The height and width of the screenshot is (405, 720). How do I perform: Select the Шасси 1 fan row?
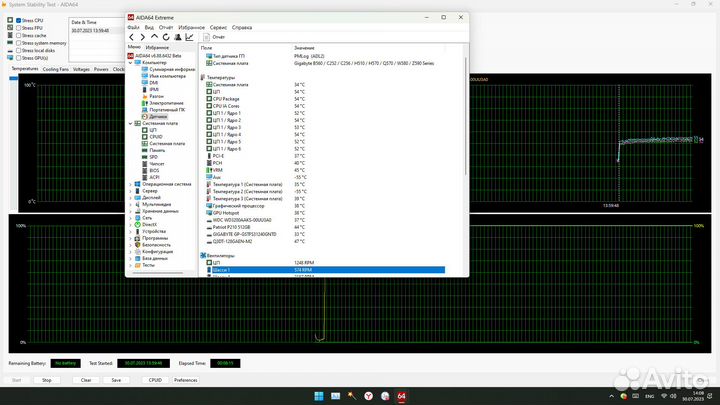(326, 270)
